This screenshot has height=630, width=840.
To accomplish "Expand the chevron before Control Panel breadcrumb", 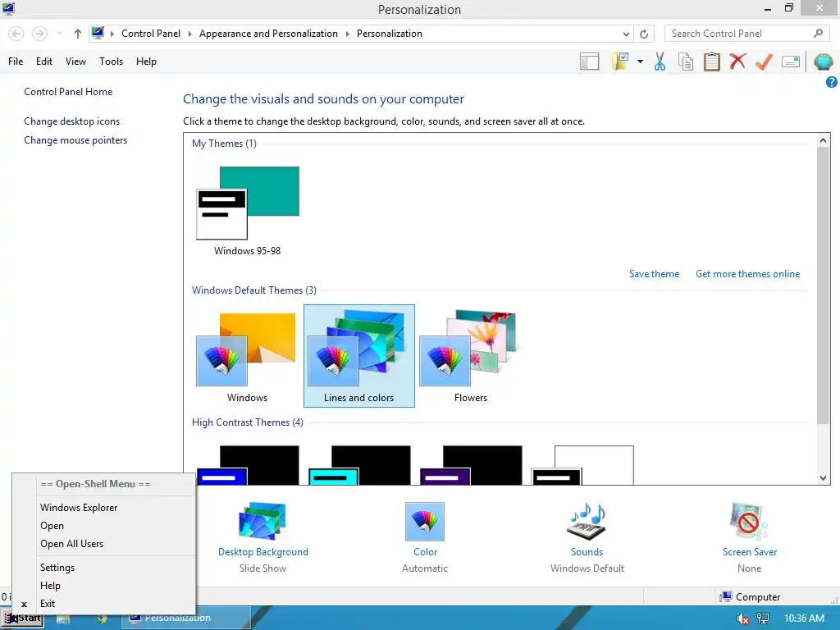I will 112,34.
